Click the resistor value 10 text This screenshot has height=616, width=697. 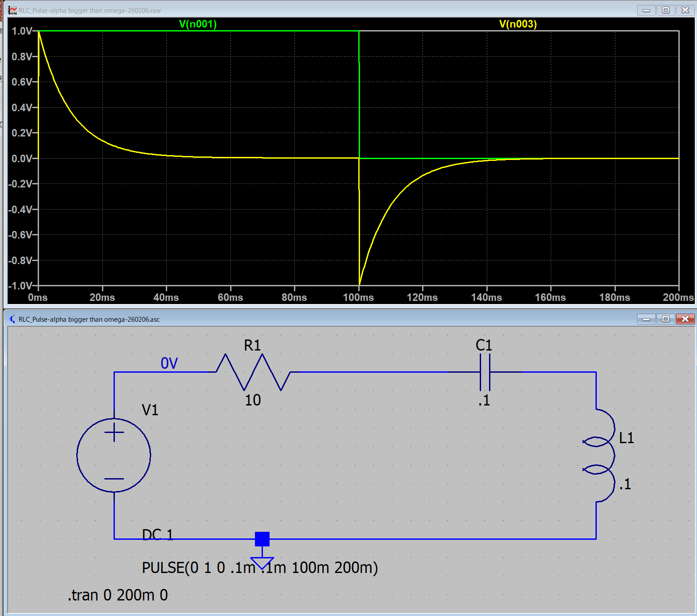tap(253, 400)
